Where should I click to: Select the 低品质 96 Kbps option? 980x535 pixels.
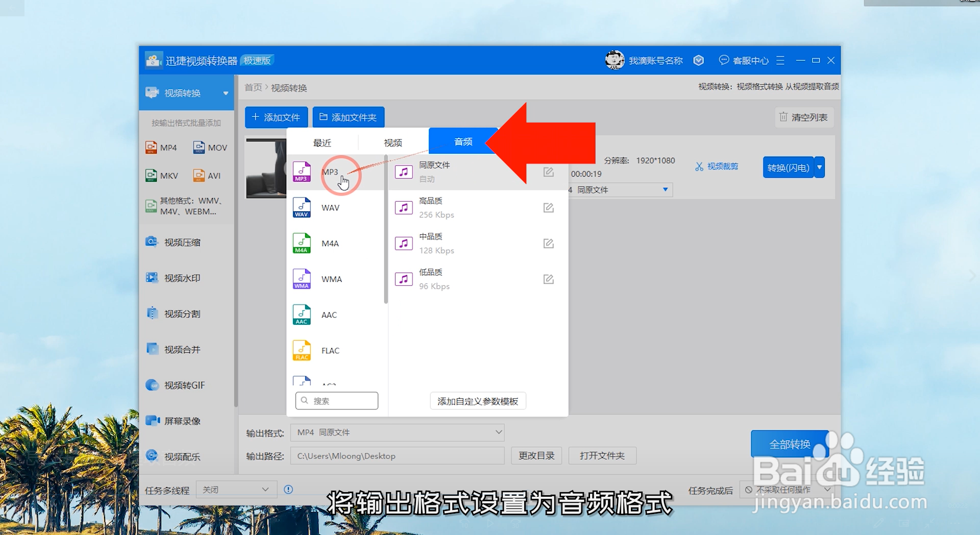pyautogui.click(x=478, y=279)
